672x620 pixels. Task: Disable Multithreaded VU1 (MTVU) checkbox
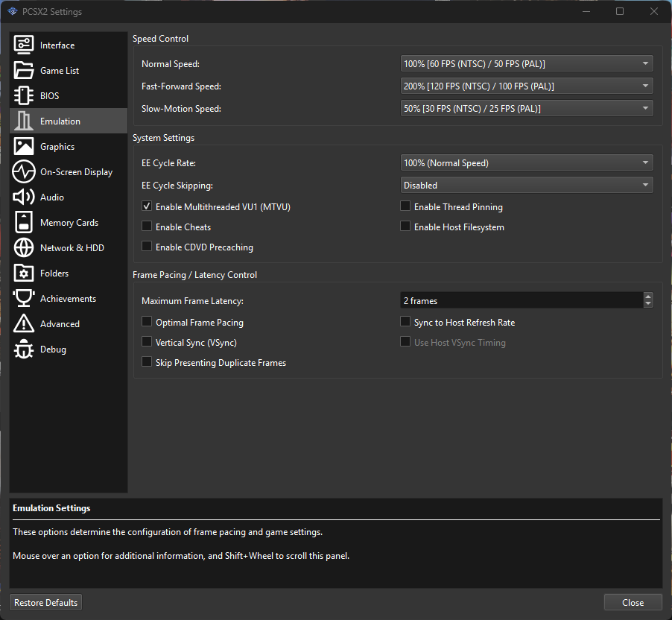click(x=147, y=206)
